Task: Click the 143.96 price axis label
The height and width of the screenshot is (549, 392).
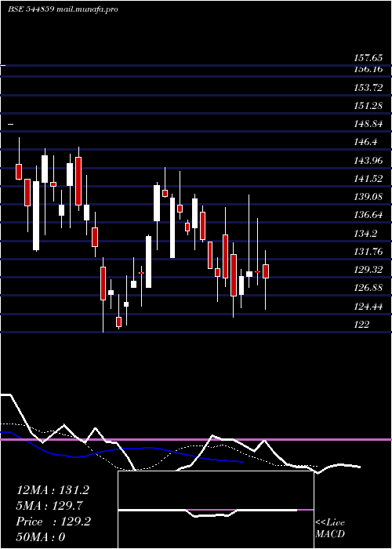Action: pyautogui.click(x=368, y=161)
